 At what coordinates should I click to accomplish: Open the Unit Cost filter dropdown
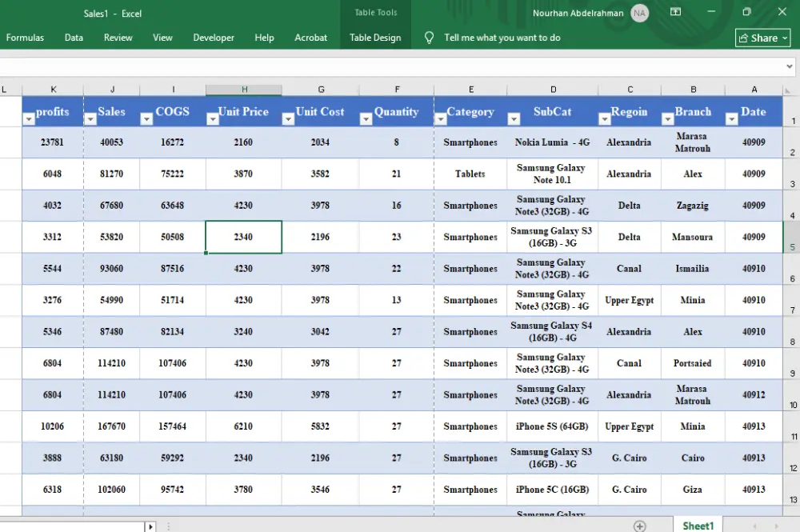pos(288,119)
